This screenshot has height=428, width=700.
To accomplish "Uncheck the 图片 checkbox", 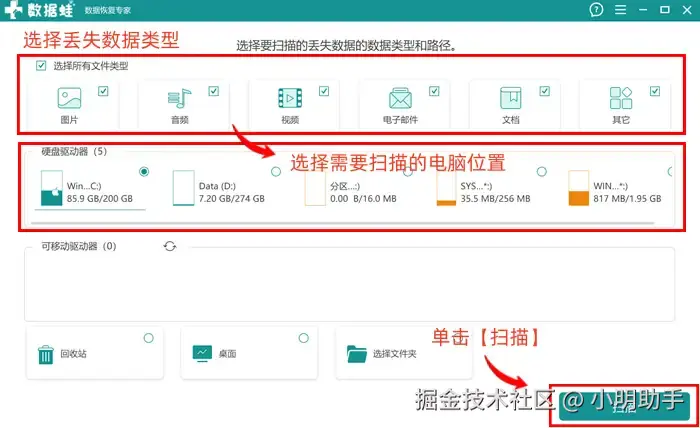I will pos(103,91).
